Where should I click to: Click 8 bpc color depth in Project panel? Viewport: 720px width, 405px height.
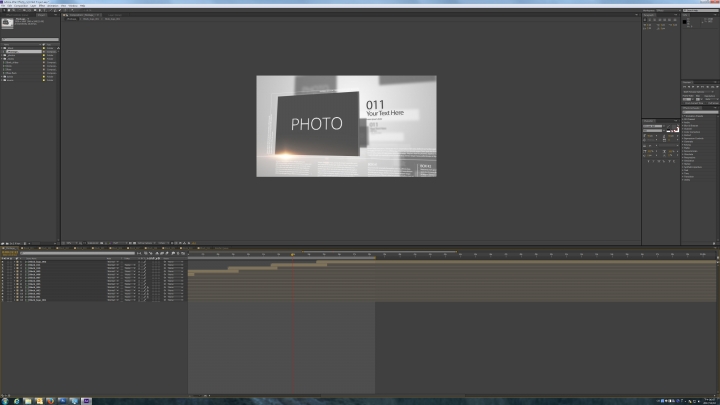[x=16, y=244]
